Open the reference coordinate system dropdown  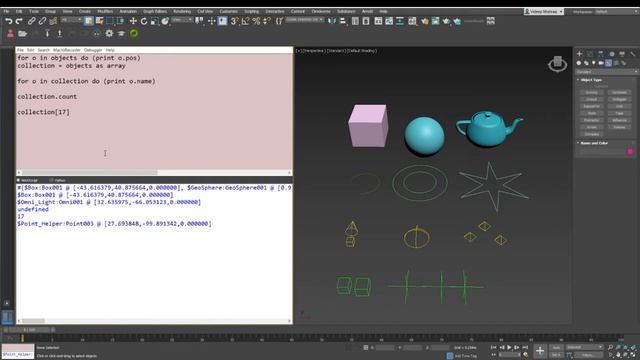pyautogui.click(x=182, y=20)
